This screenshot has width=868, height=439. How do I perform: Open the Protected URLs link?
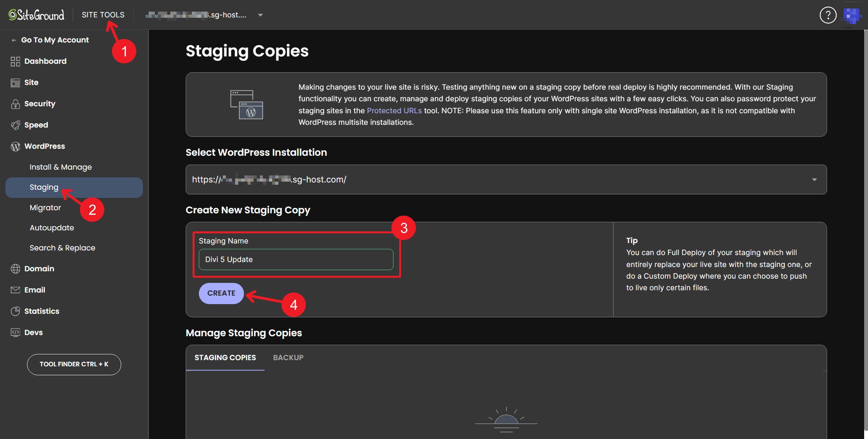coord(394,111)
